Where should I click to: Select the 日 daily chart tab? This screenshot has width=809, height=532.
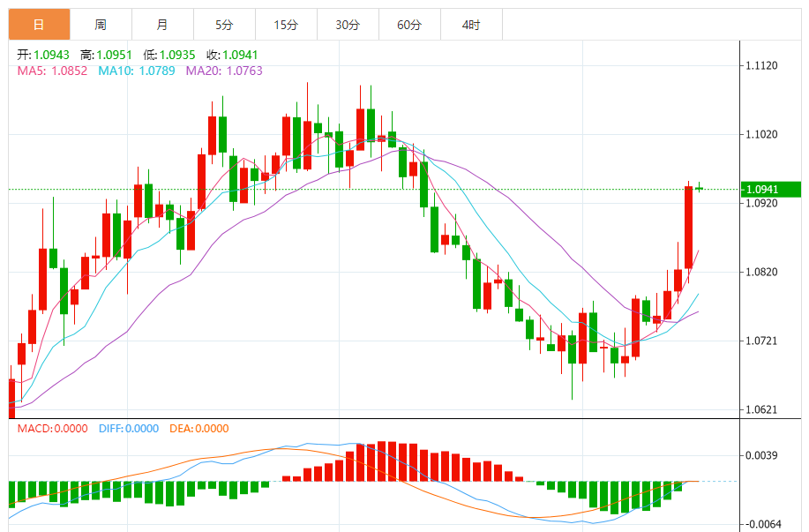(x=39, y=24)
